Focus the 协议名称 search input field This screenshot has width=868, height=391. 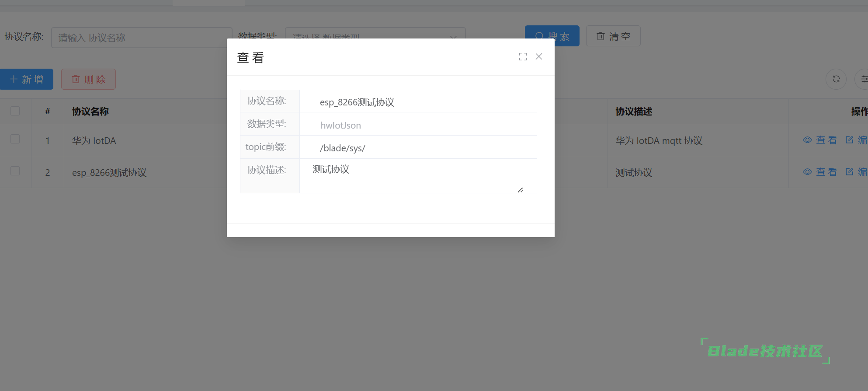click(x=142, y=38)
